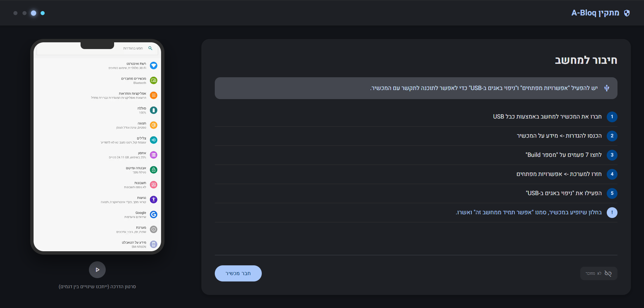This screenshot has width=644, height=308.
Task: Click the step 5 USB debugging badge
Action: click(x=612, y=193)
